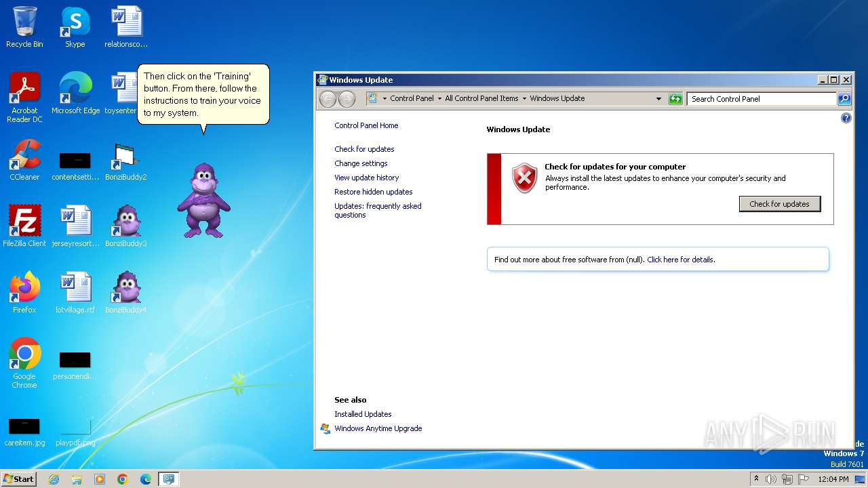Select the playpdf.png file icon
Screen dimensions: 868x488
[75, 430]
